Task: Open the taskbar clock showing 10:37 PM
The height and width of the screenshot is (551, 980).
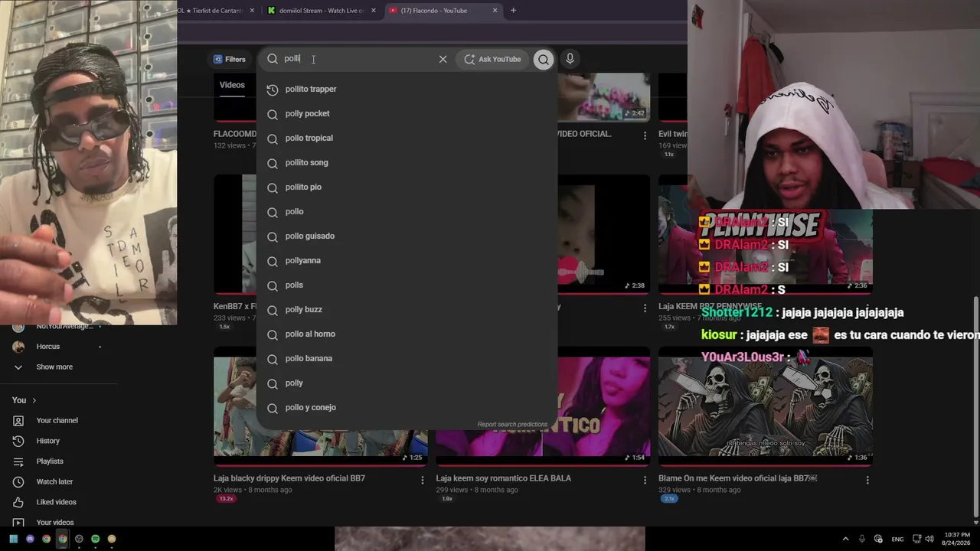Action: click(955, 539)
